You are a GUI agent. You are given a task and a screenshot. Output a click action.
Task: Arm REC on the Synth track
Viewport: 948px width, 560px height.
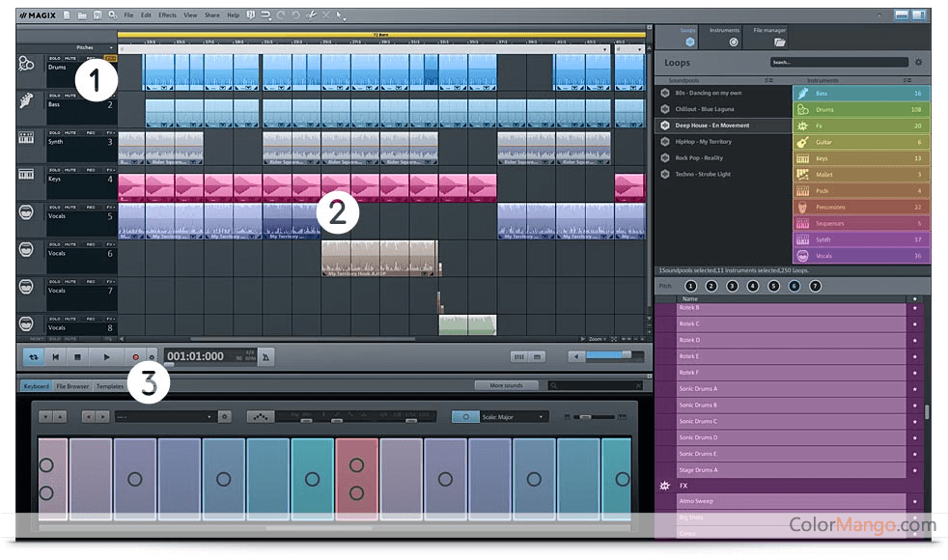point(91,133)
